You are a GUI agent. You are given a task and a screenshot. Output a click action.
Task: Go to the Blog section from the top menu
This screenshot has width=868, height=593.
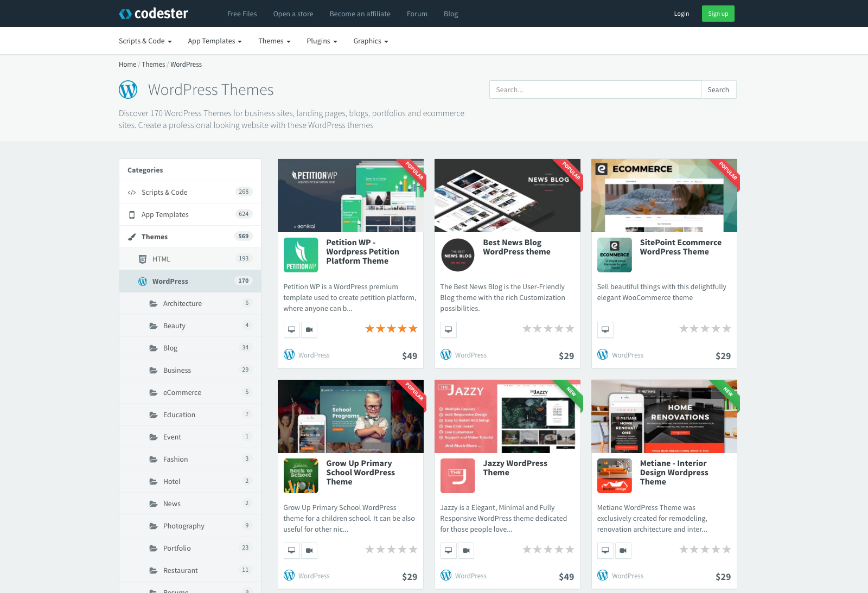[x=451, y=14]
